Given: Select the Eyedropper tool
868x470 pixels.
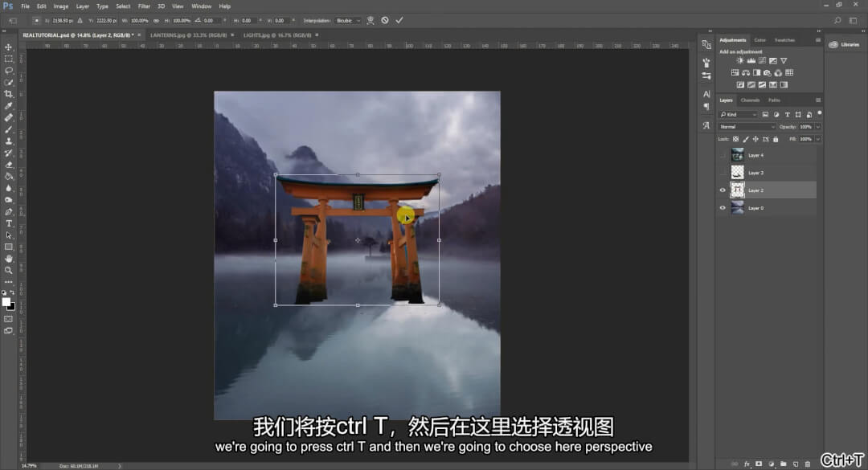Looking at the screenshot, I should [x=8, y=106].
